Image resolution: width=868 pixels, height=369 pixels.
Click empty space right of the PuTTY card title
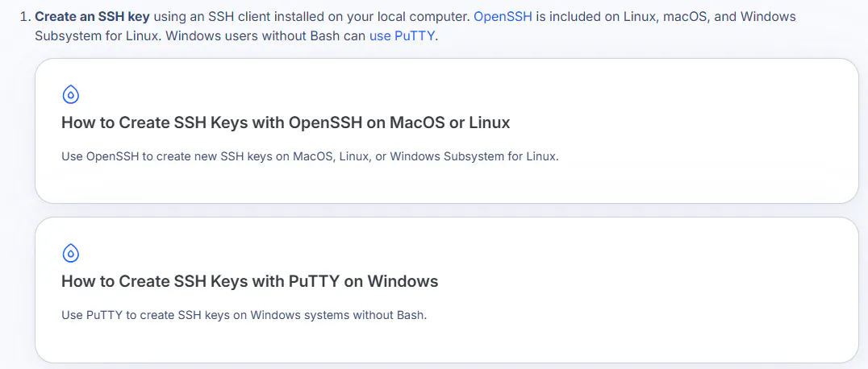645,282
